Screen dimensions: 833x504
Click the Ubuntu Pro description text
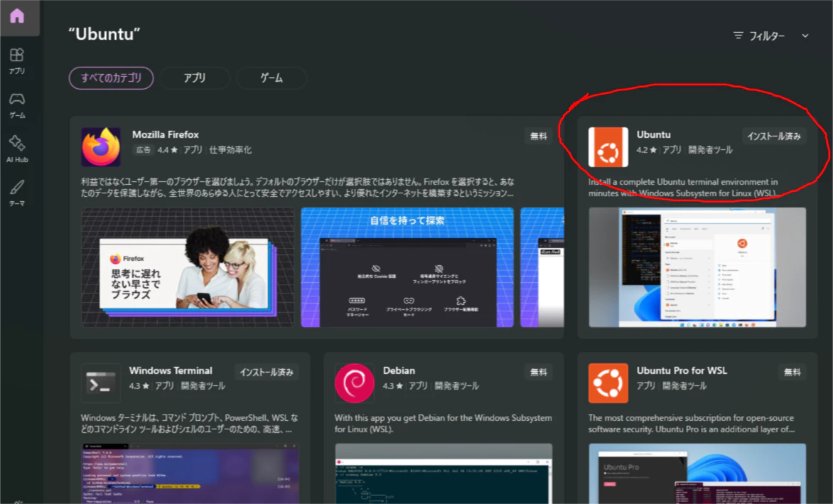click(x=691, y=423)
